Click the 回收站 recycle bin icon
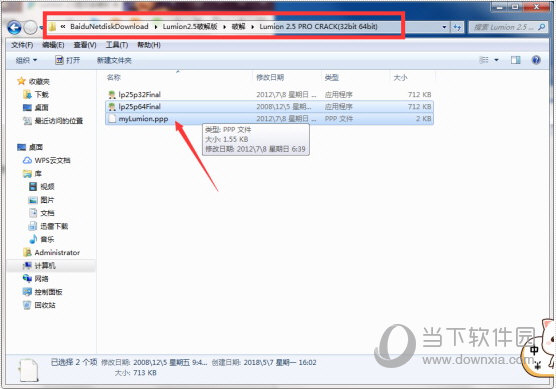Viewport: 556px width, 389px height. coord(27,305)
